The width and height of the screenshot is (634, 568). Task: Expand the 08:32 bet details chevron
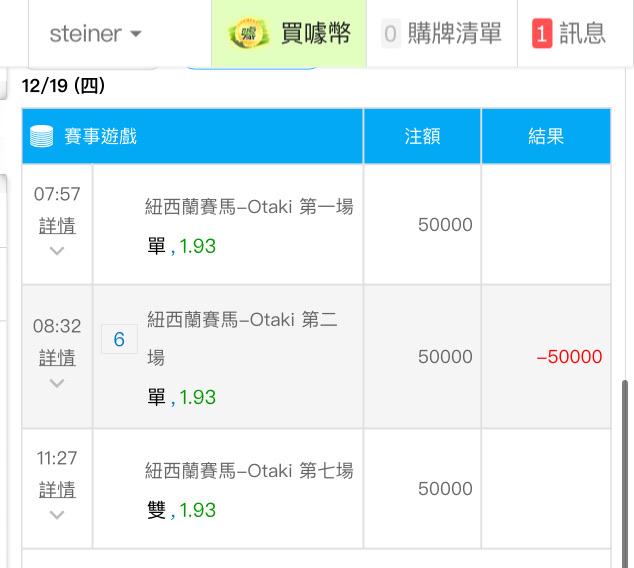(x=57, y=383)
